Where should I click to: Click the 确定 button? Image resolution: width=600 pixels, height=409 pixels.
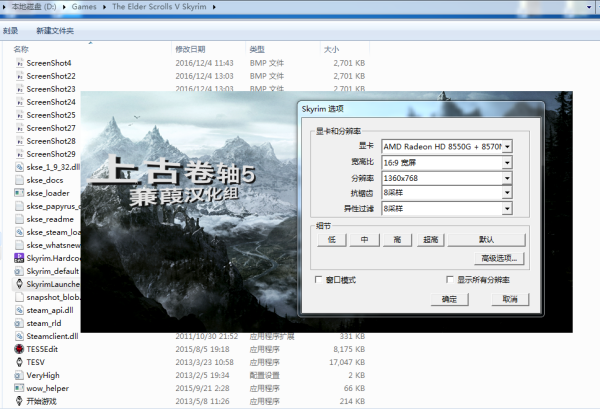(449, 299)
